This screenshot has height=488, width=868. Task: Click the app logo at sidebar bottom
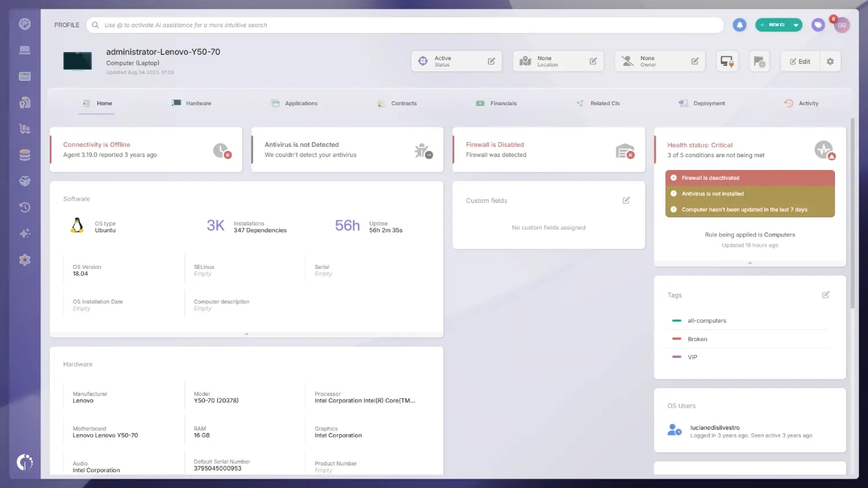[x=25, y=461]
